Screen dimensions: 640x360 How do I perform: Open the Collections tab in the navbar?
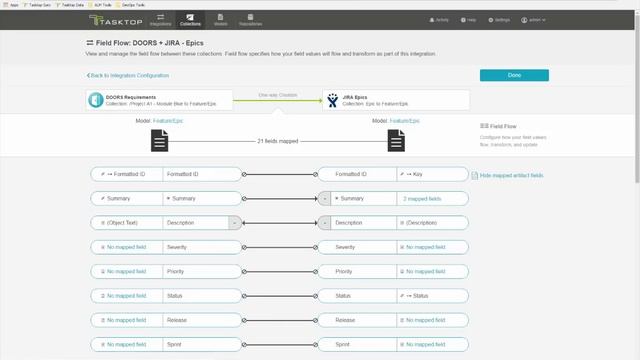tap(190, 20)
